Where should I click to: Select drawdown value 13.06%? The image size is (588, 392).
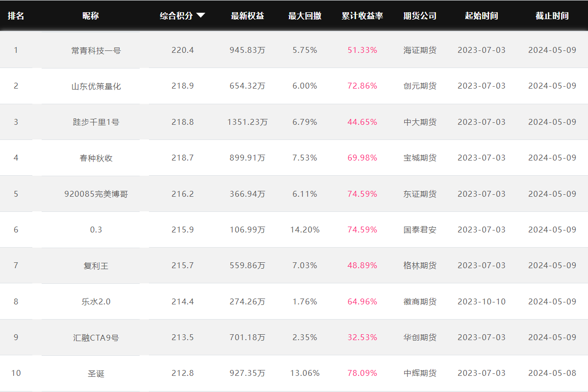pos(305,373)
